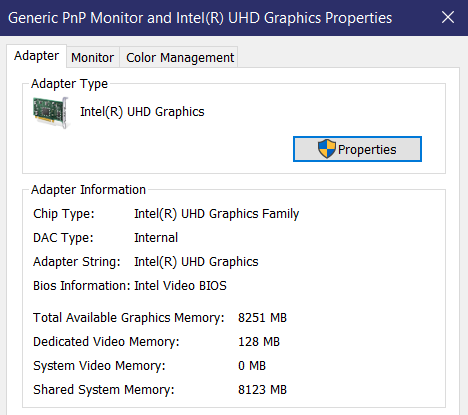Click the dialog title bar text
Screen dimensions: 468x415
coord(200,18)
